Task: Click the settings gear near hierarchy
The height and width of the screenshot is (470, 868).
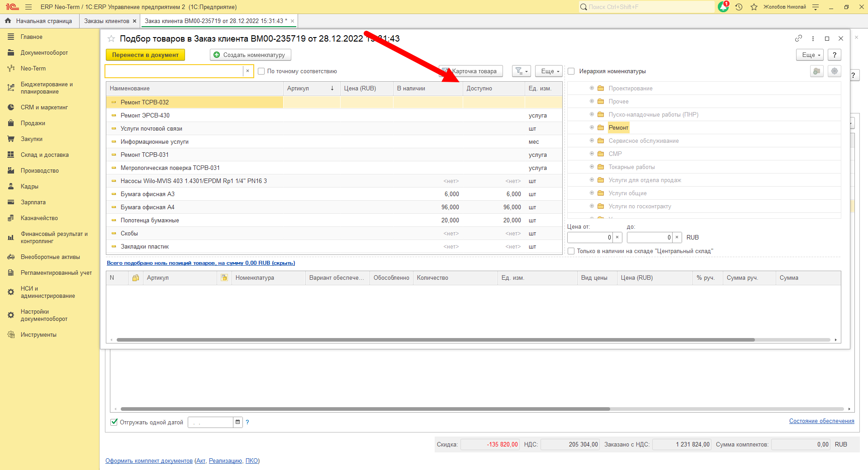Action: [835, 71]
